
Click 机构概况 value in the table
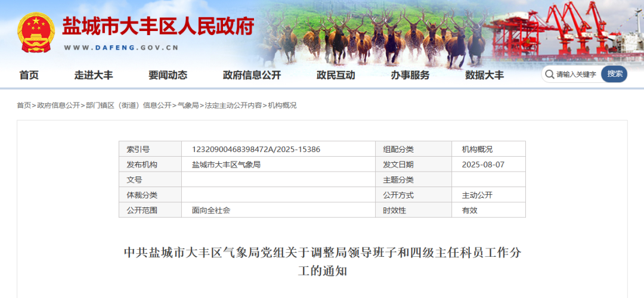click(x=477, y=150)
